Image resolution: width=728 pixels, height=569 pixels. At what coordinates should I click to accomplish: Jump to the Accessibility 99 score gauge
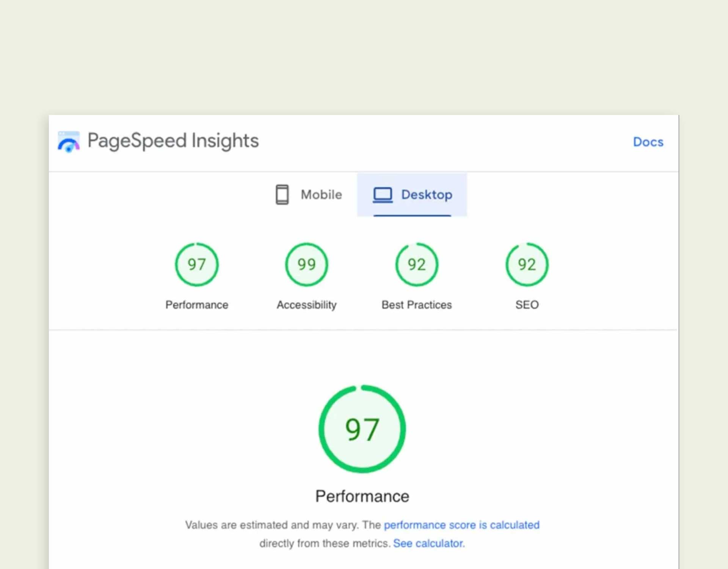pyautogui.click(x=306, y=264)
